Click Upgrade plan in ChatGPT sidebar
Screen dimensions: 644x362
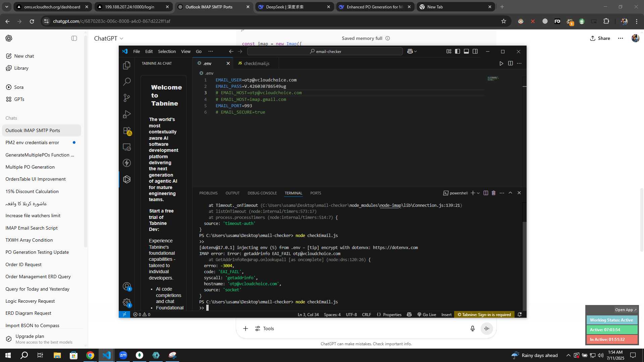coord(42,339)
